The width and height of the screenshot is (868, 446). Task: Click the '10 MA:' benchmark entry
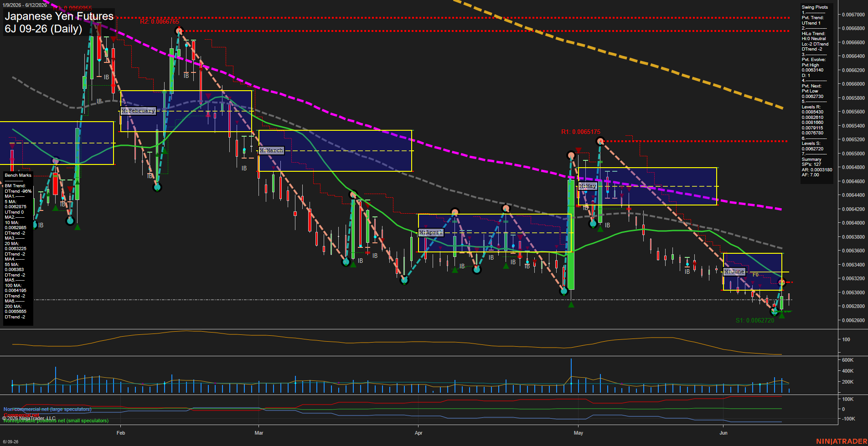coord(12,223)
